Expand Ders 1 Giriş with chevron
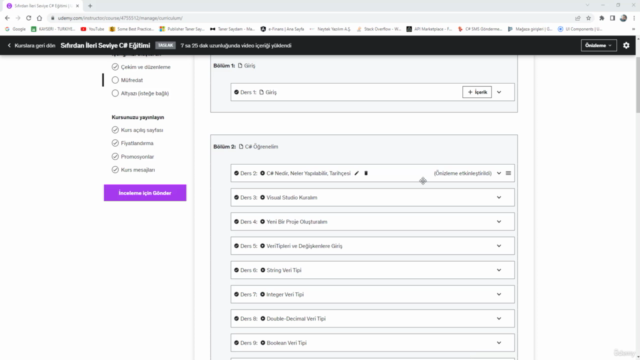640x360 pixels. pos(499,92)
